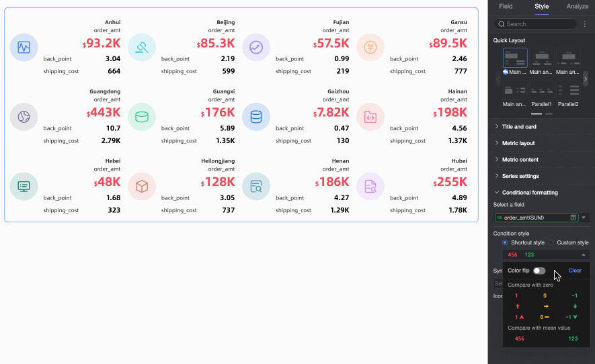Close the 456 123 shortcut style dropdown
This screenshot has height=364, width=595.
click(584, 255)
